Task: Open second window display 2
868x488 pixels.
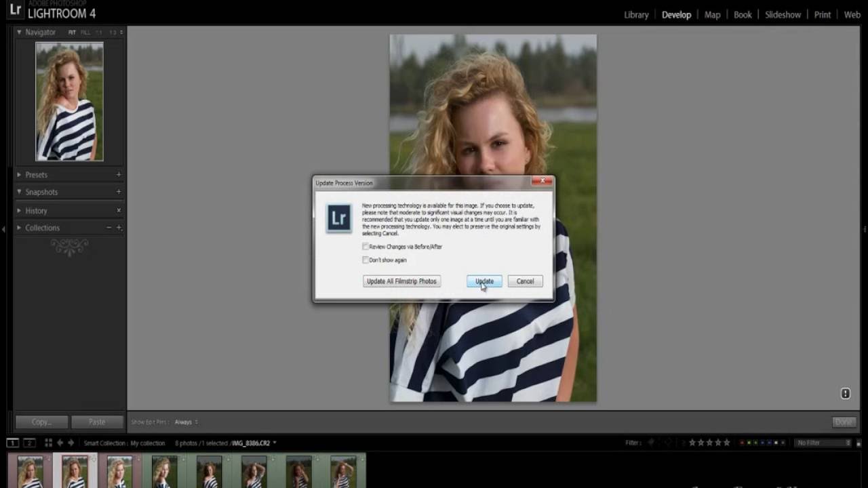Action: click(x=29, y=443)
